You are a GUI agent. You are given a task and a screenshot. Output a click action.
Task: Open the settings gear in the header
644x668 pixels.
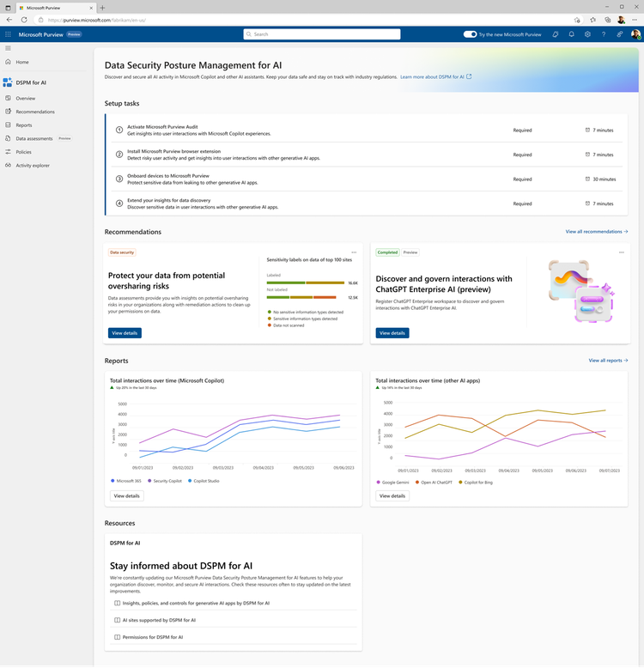(x=587, y=34)
